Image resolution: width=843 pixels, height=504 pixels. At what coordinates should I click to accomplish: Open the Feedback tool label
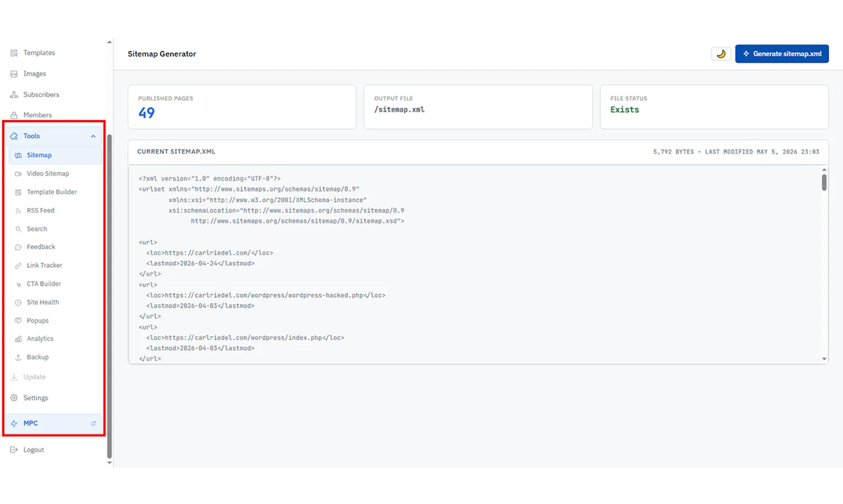click(41, 247)
